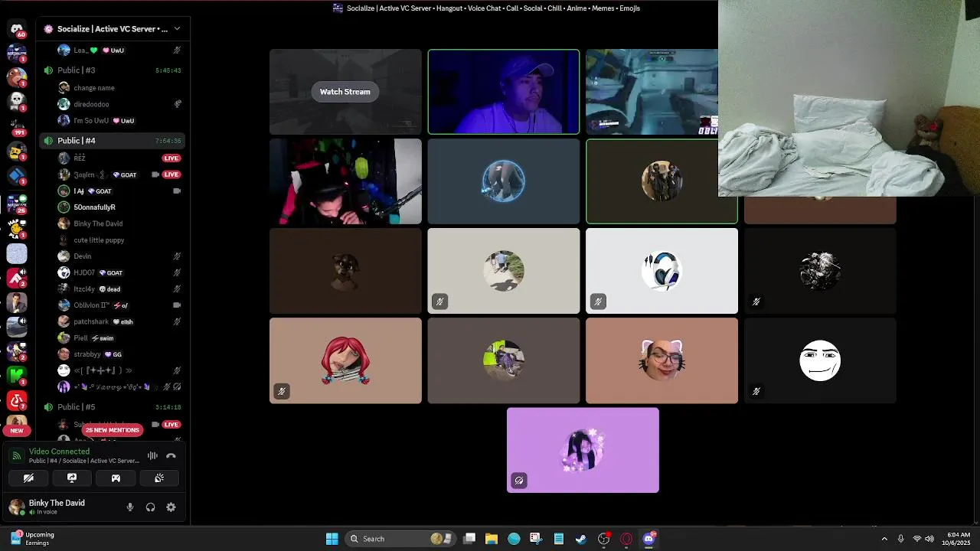Mute your microphone in the user panel
Image resolution: width=980 pixels, height=551 pixels.
(x=130, y=507)
